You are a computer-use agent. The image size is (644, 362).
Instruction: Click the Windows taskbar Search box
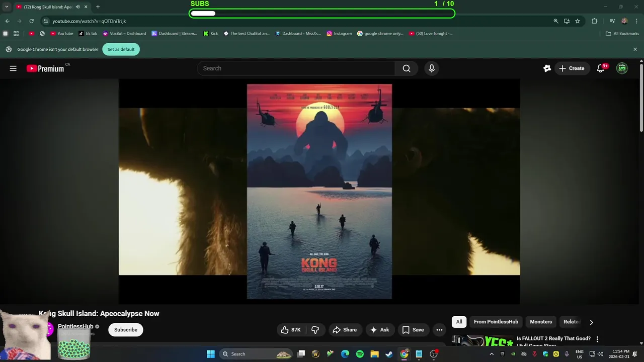pos(257,354)
